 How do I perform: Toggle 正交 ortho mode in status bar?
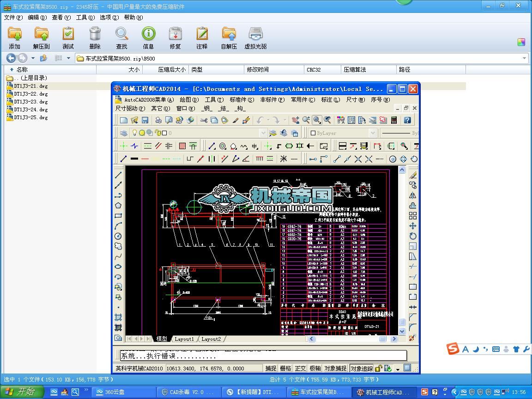click(300, 369)
